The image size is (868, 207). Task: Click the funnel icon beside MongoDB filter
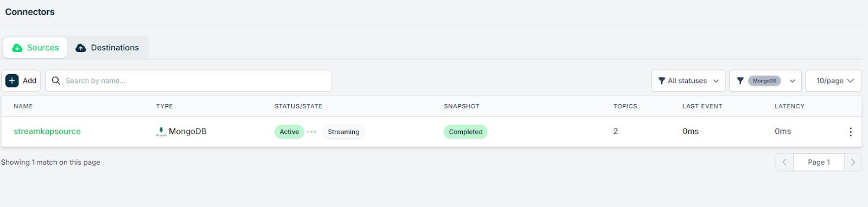point(740,81)
